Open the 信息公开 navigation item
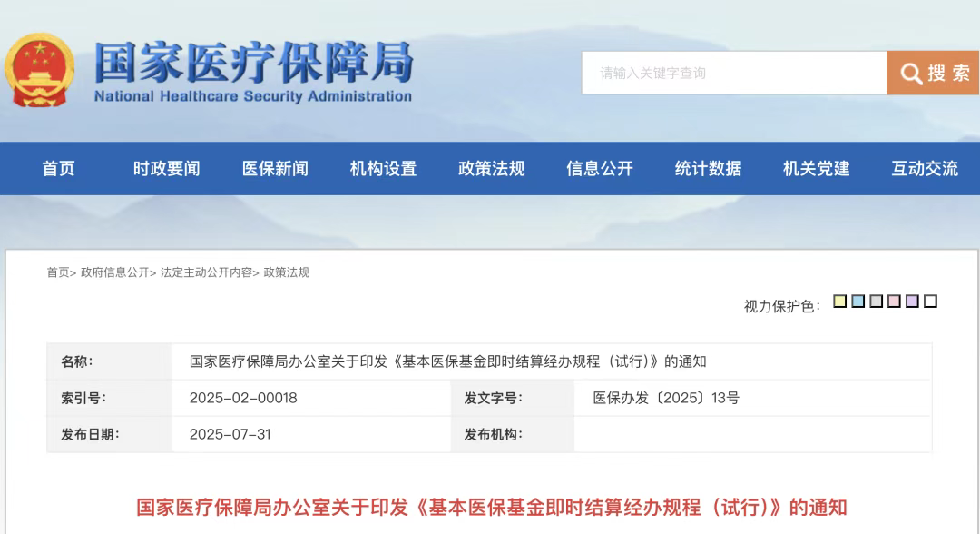The image size is (980, 534). point(600,168)
